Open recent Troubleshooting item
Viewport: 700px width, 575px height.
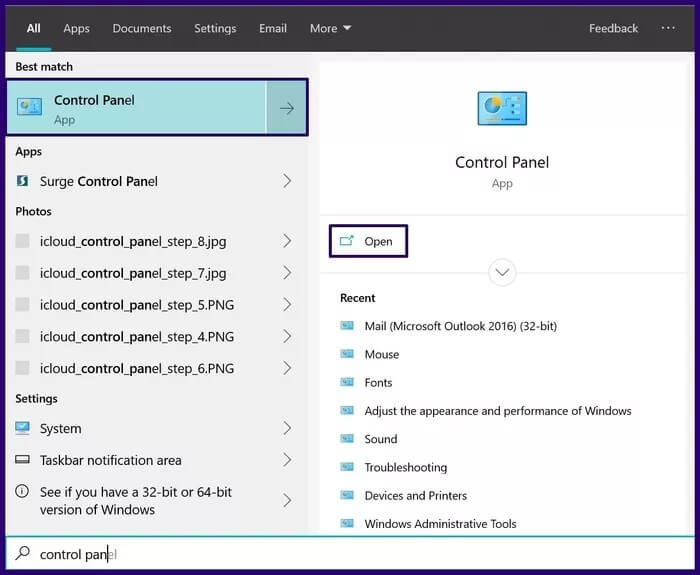pos(405,467)
